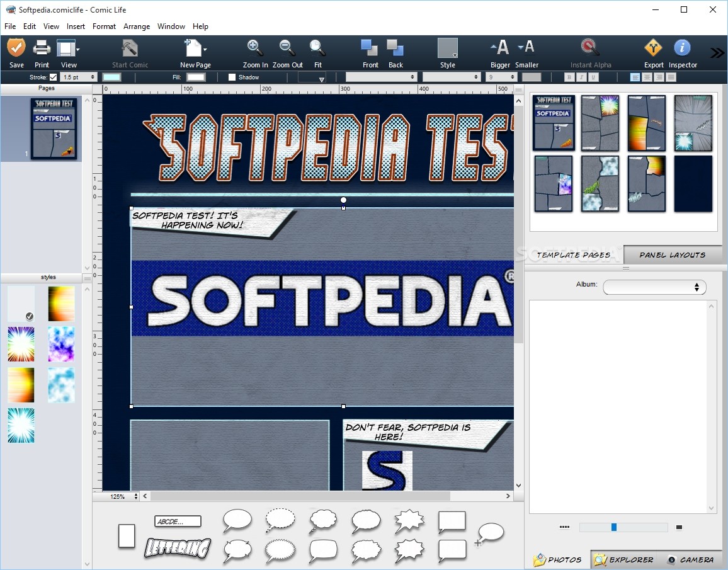Switch to the Photos tab
The image size is (728, 570).
(557, 559)
